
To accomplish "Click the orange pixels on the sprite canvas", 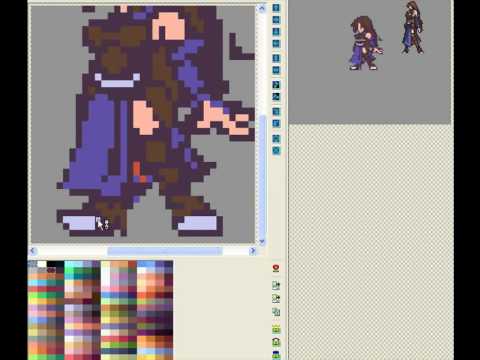I will 139,172.
